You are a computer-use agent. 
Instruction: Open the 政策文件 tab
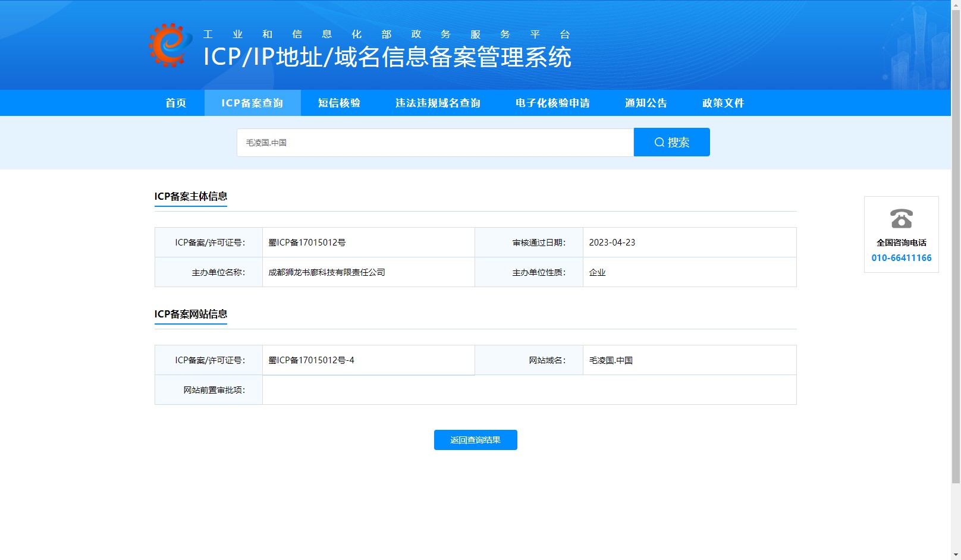coord(724,103)
